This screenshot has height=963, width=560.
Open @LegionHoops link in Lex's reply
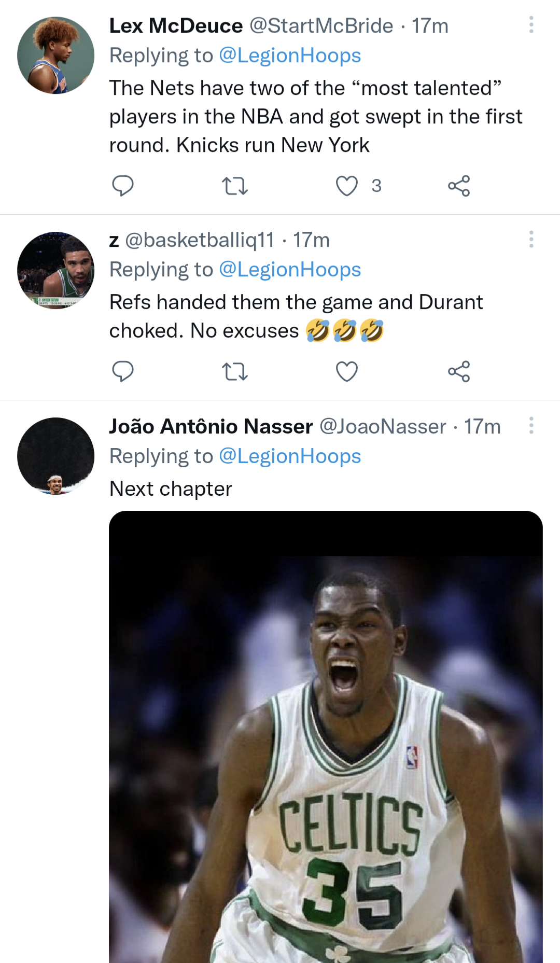tap(290, 55)
